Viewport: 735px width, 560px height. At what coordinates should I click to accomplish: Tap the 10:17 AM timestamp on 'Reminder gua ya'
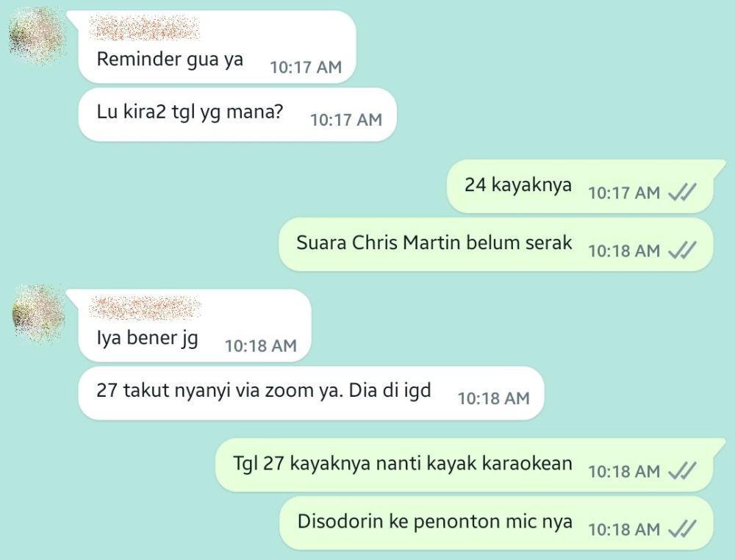(x=306, y=67)
